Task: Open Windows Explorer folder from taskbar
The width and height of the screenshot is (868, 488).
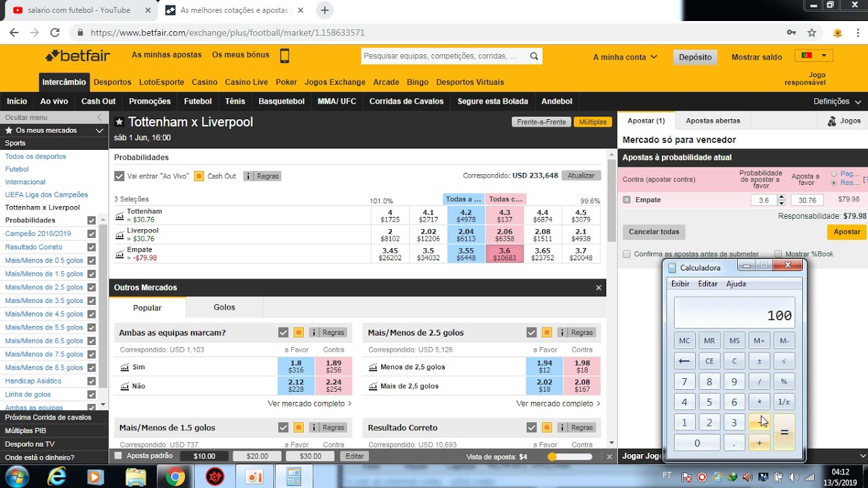Action: pos(136,476)
